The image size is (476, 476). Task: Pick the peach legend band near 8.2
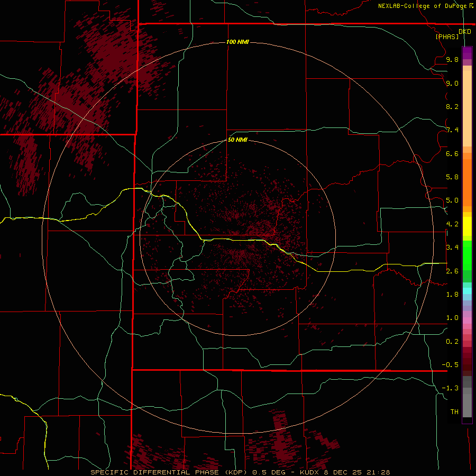tap(467, 108)
